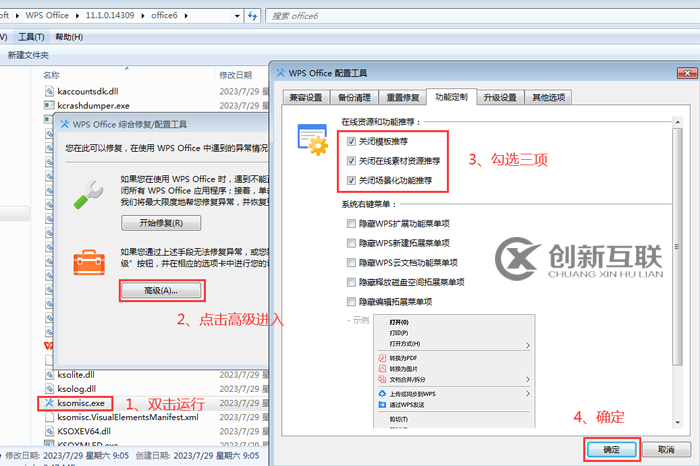
Task: Open 帮助(H) menu in Explorer
Action: point(69,37)
